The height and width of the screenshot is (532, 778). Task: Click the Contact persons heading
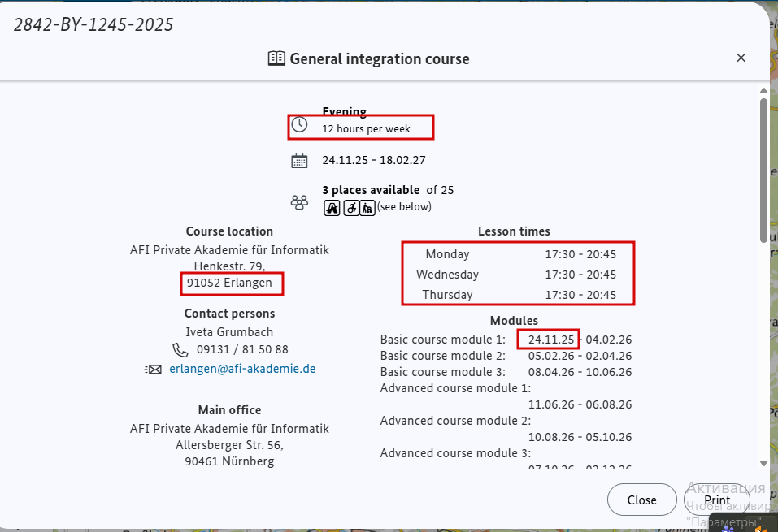click(229, 314)
